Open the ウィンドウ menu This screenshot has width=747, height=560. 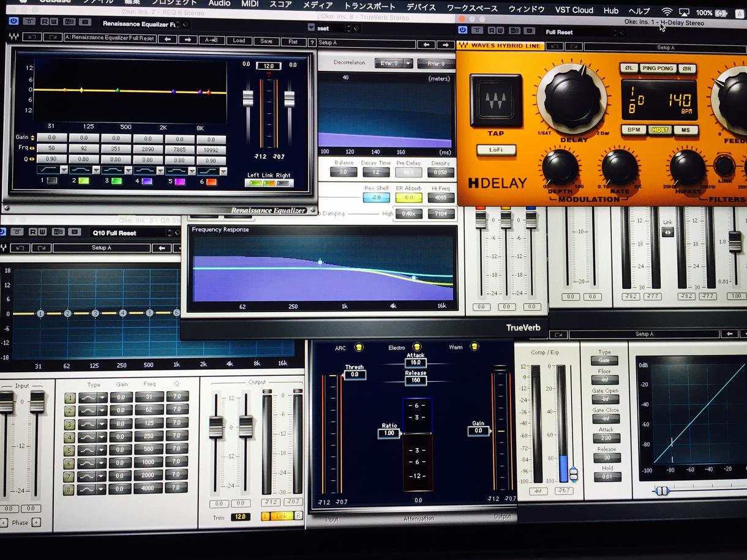527,9
